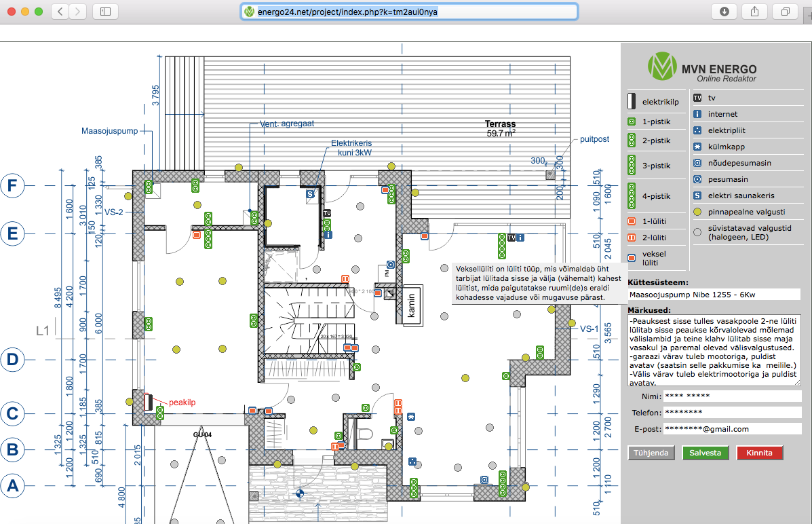Click the red Kinnita button
Image resolution: width=812 pixels, height=524 pixels.
coord(759,453)
